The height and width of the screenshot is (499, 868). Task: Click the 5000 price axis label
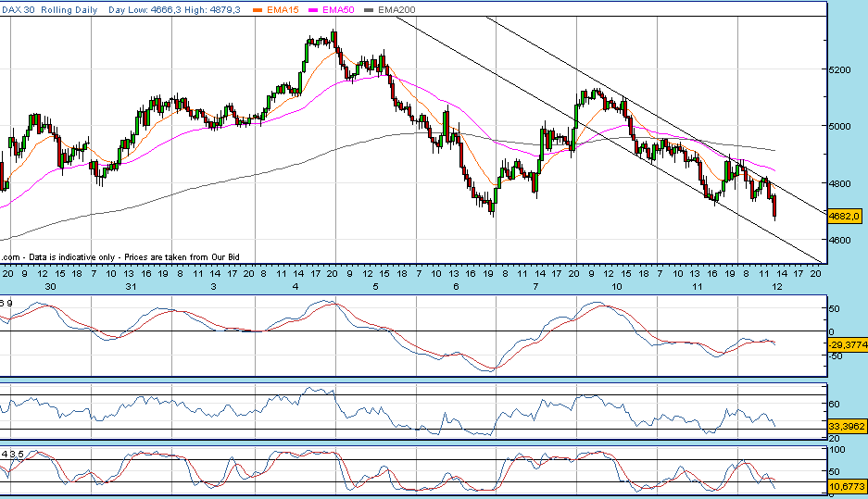[839, 126]
